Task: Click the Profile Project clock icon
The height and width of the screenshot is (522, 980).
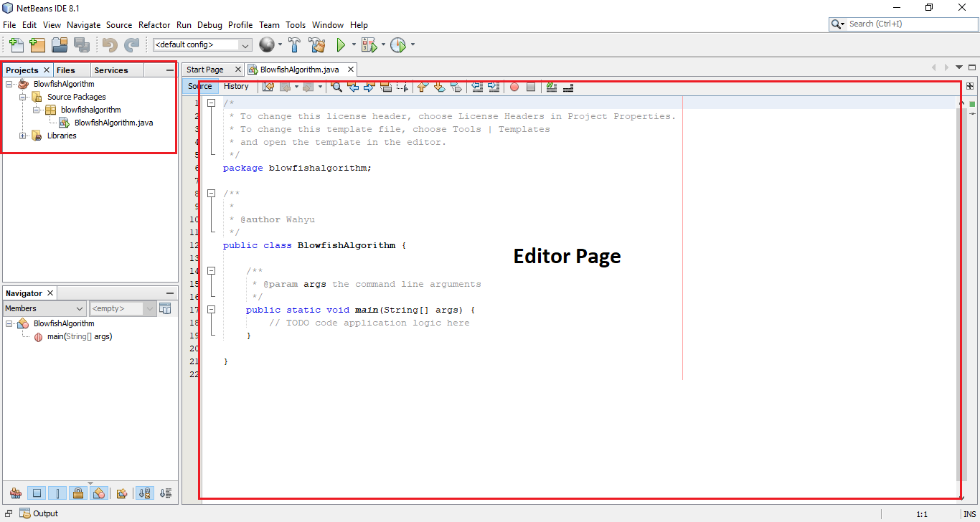Action: (x=398, y=45)
